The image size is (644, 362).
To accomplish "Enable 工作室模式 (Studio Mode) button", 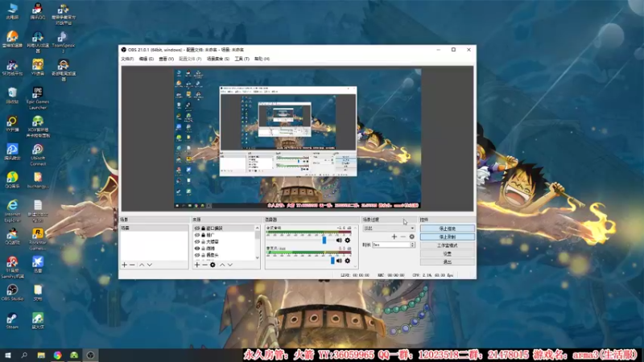I will tap(448, 245).
